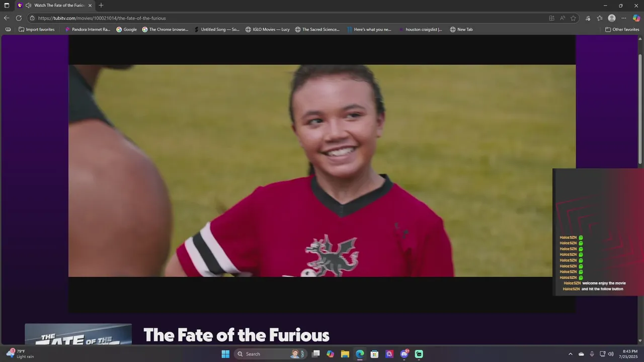Click the 'welcome enjoy the movie' chat message

(604, 283)
